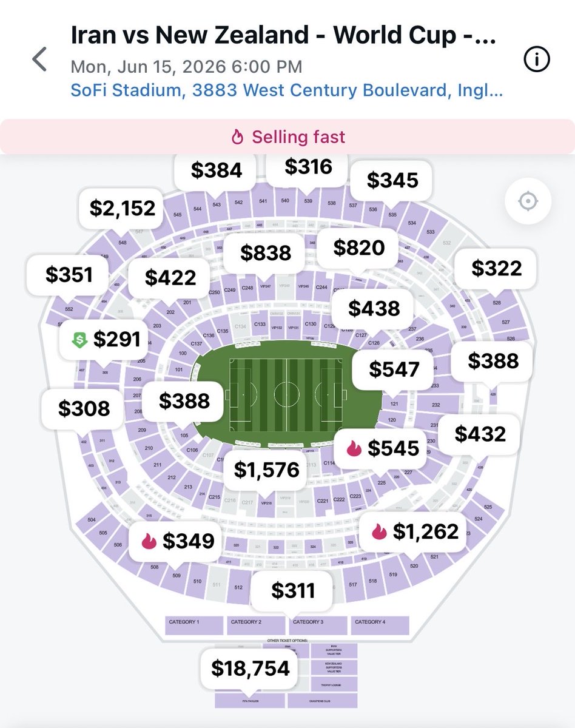Pick the $1,576 VIP price bubble
Image resolution: width=575 pixels, height=728 pixels.
coord(267,469)
